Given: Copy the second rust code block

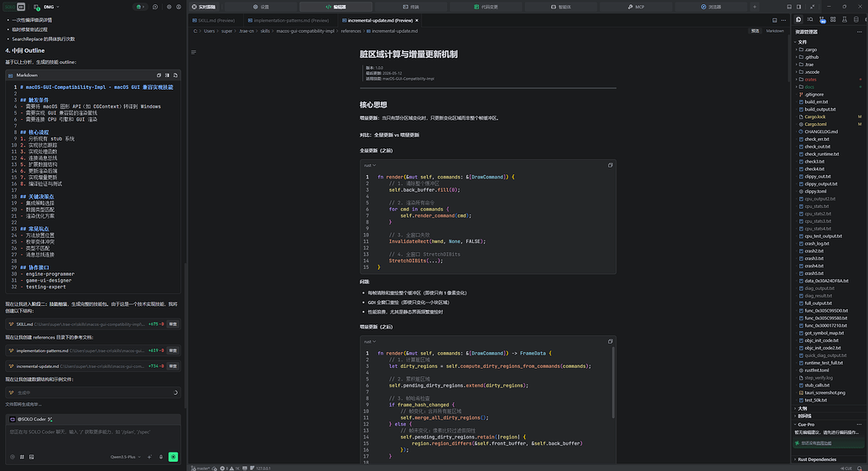Looking at the screenshot, I should tap(610, 341).
